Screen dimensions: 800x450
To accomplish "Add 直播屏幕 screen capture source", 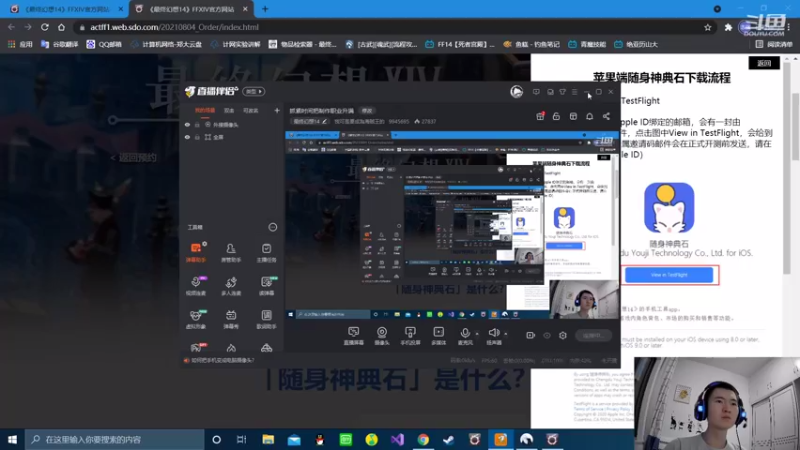I will coord(354,336).
